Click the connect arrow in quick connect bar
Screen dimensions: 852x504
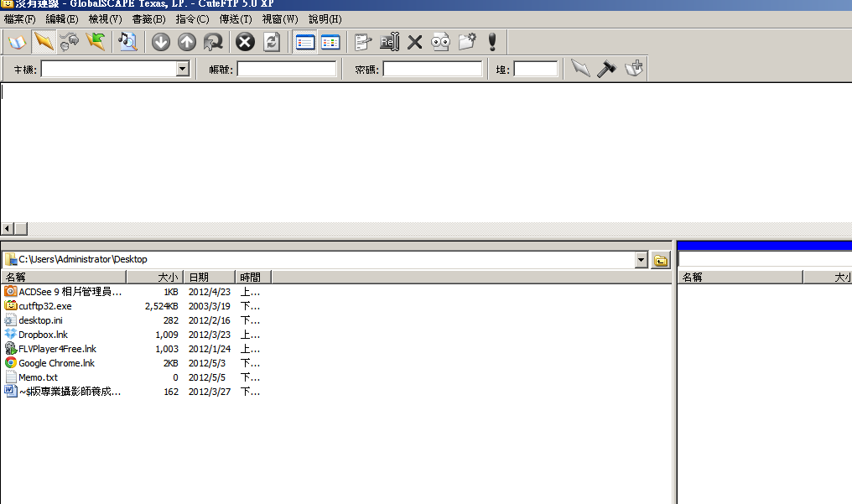tap(580, 69)
